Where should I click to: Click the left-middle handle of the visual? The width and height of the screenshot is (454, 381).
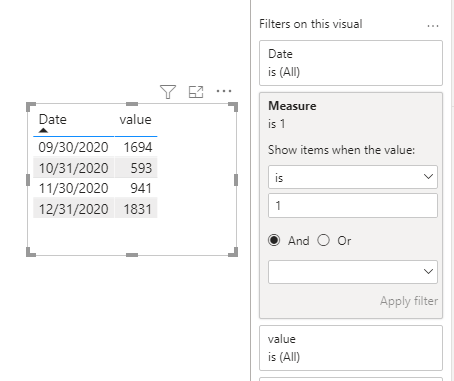(28, 180)
